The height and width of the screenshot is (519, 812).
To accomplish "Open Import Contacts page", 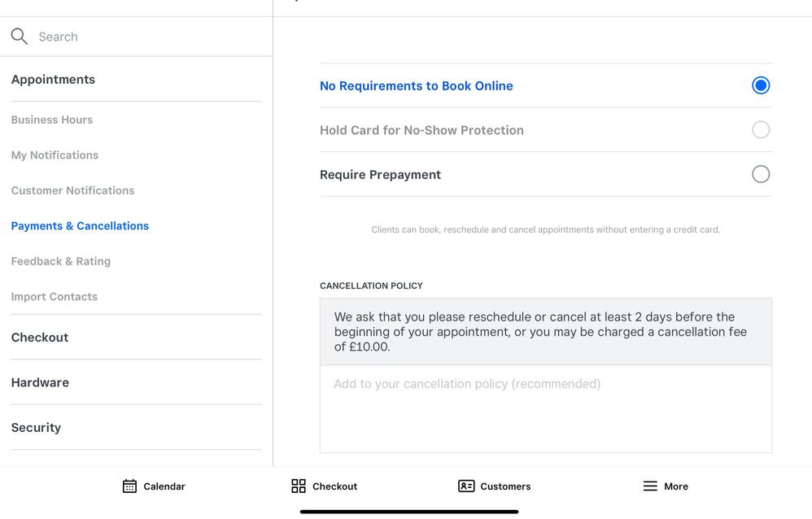I will click(x=55, y=297).
